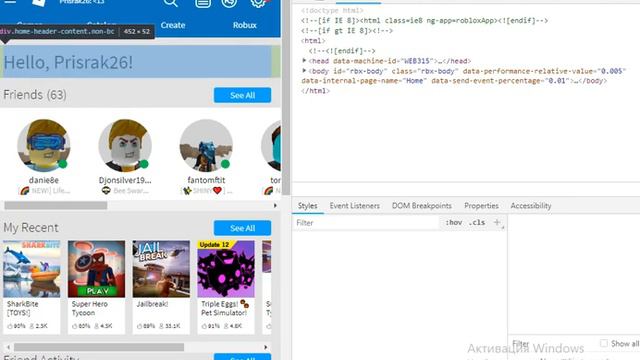Switch to the Properties tab
This screenshot has width=640, height=360.
tap(481, 206)
